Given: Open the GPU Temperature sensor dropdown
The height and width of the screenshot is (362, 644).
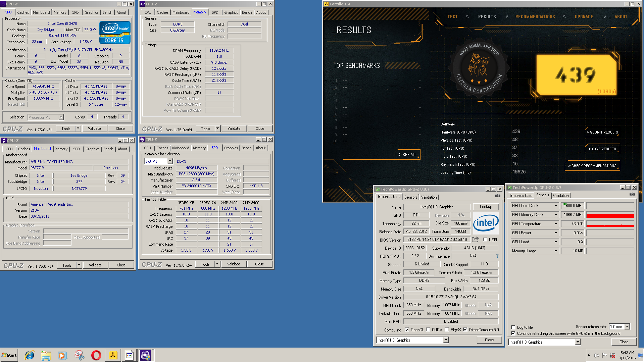Looking at the screenshot, I should coord(556,224).
